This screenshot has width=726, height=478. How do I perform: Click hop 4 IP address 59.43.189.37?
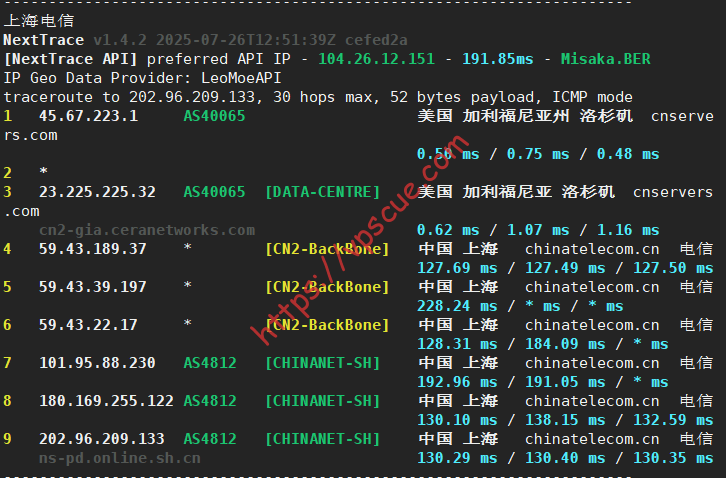click(93, 249)
